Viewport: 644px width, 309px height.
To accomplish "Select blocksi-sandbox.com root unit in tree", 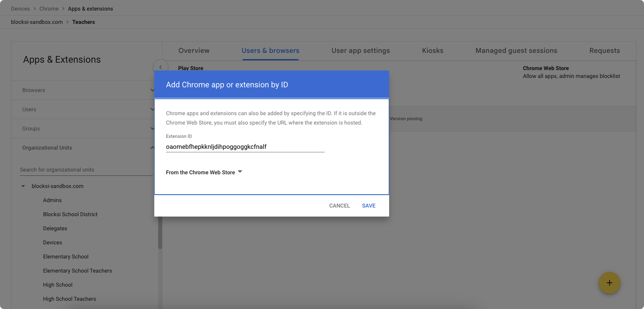I will click(x=58, y=186).
